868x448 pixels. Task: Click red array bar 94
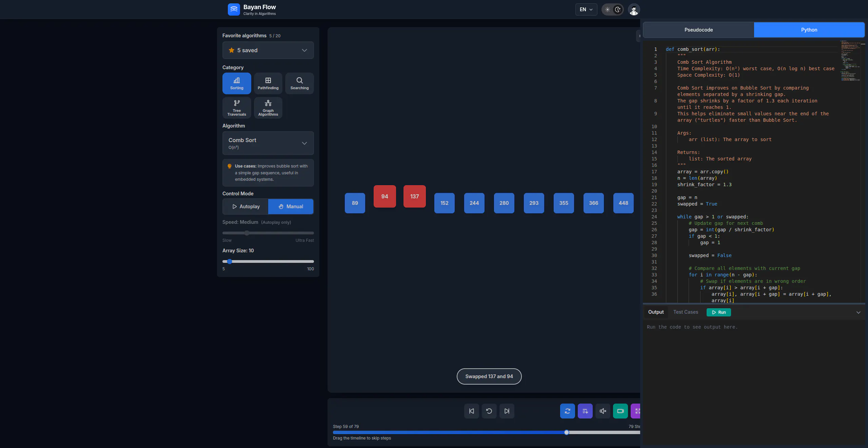pos(384,196)
